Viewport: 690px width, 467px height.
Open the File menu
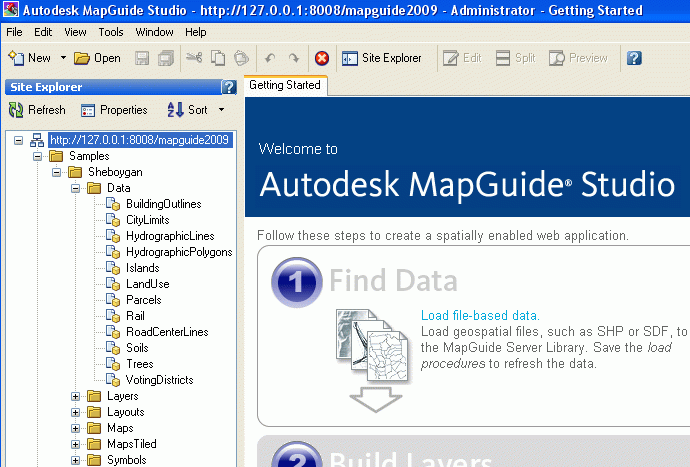(14, 32)
